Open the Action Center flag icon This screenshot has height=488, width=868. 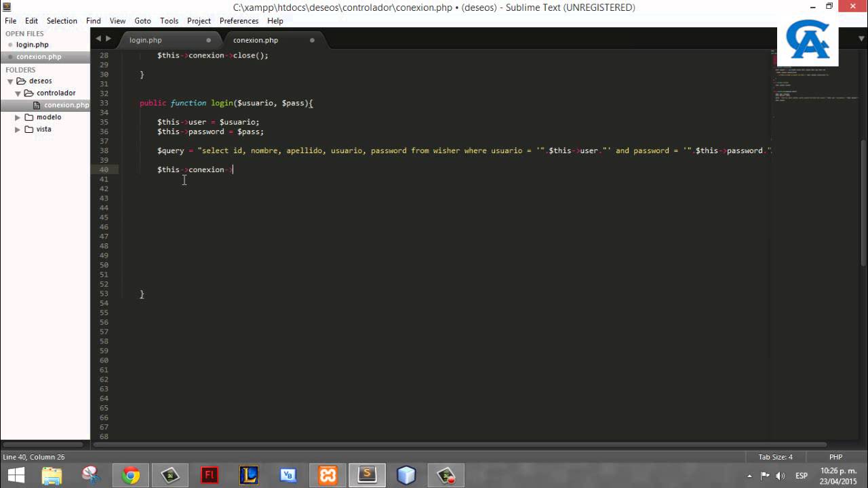tap(765, 476)
